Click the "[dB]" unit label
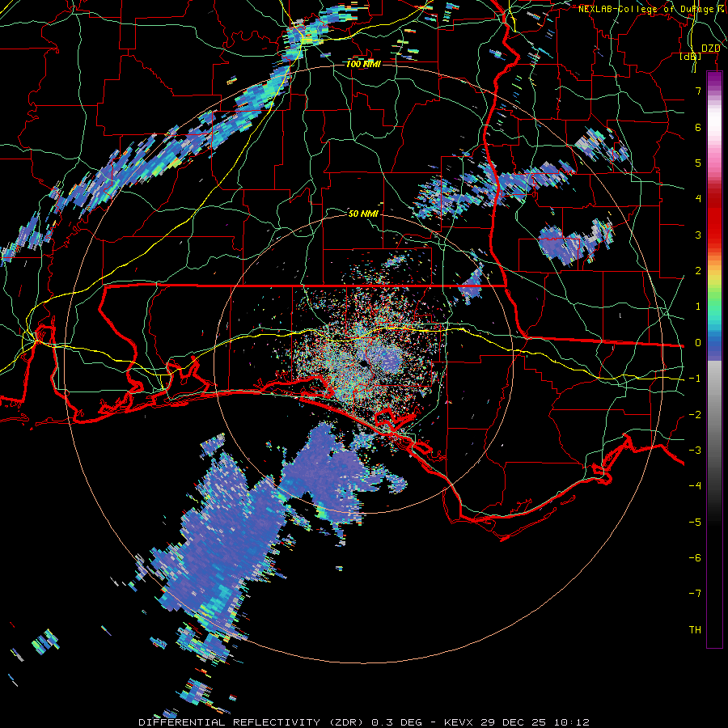 tap(691, 57)
